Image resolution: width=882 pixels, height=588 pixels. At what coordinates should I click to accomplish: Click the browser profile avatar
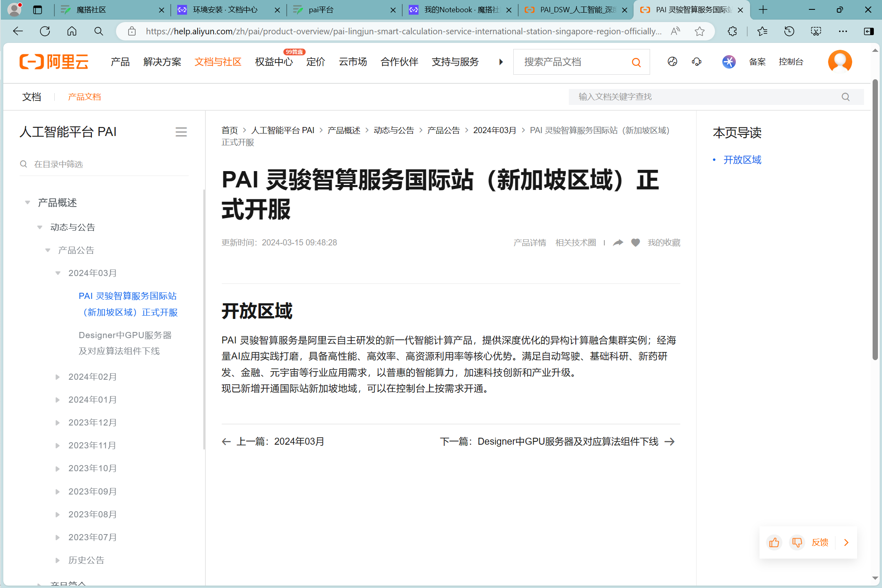coord(15,10)
